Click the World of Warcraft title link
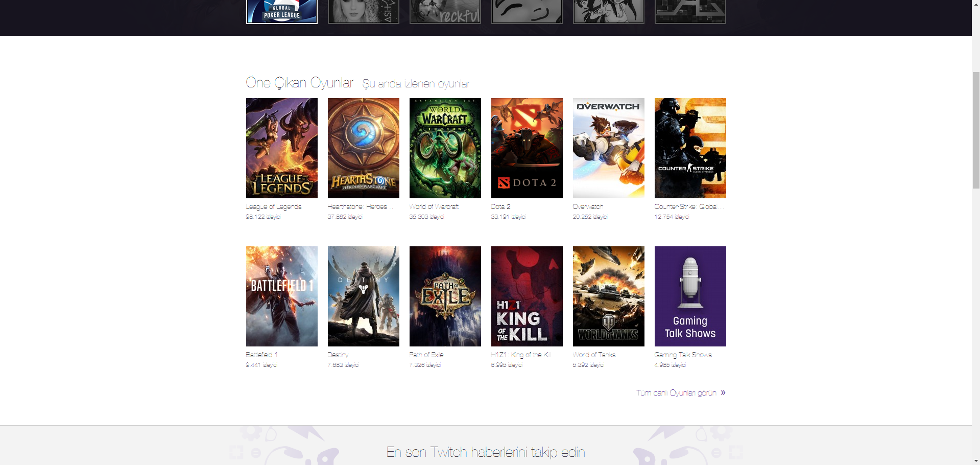 click(x=434, y=207)
